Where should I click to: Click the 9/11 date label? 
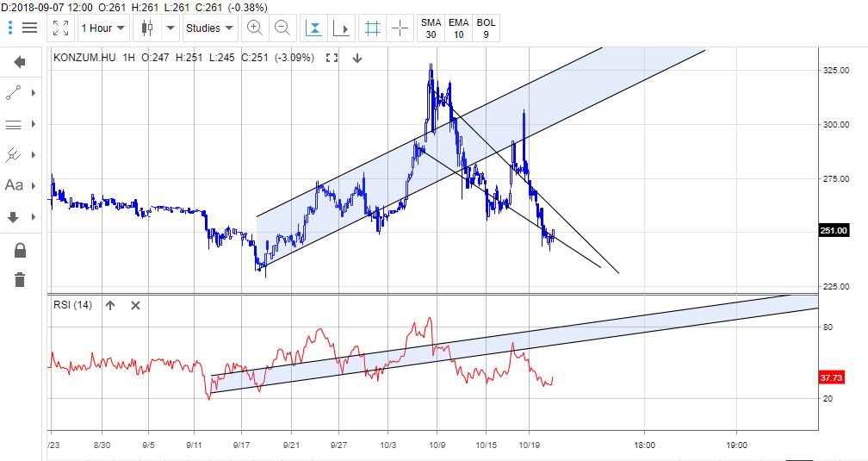[x=195, y=445]
